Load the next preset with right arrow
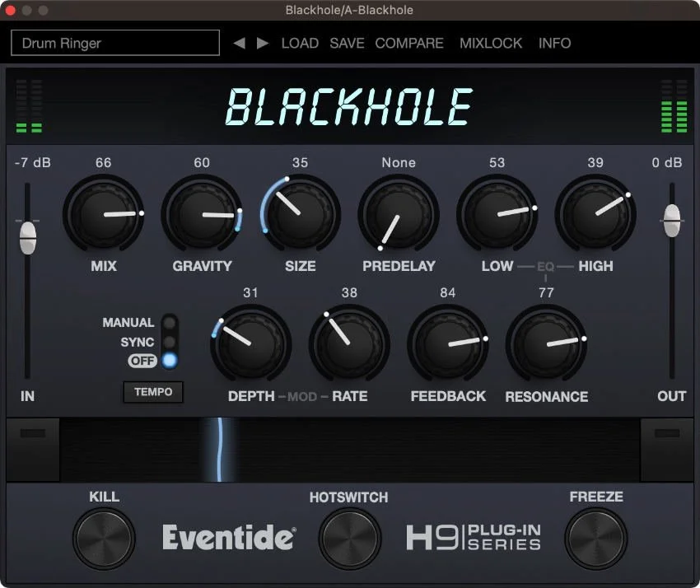 coord(263,44)
